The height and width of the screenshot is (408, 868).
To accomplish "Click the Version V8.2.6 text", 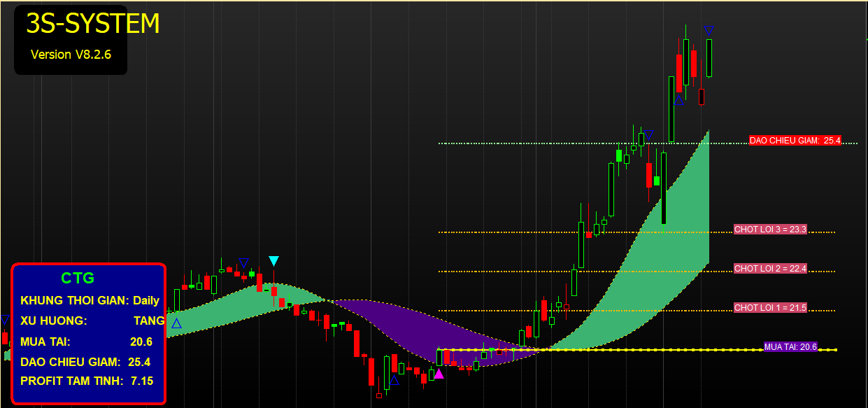I will pyautogui.click(x=71, y=54).
